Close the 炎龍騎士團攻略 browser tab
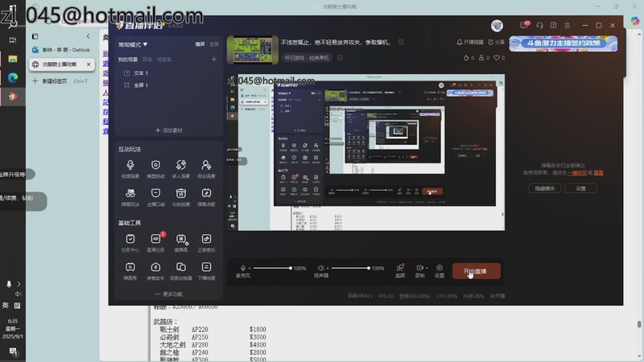This screenshot has height=362, width=644. coord(89,64)
